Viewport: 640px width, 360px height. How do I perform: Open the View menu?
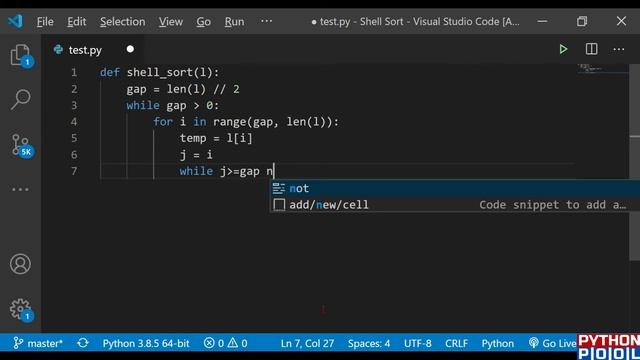171,21
